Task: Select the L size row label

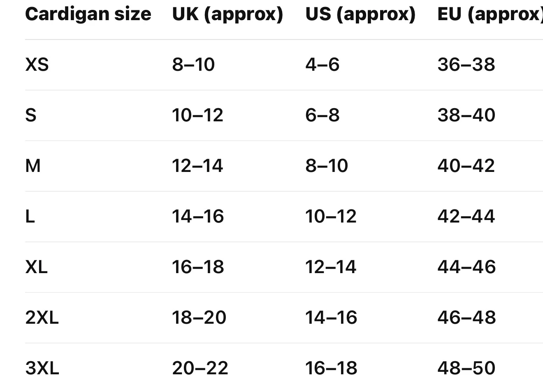Action: (30, 216)
